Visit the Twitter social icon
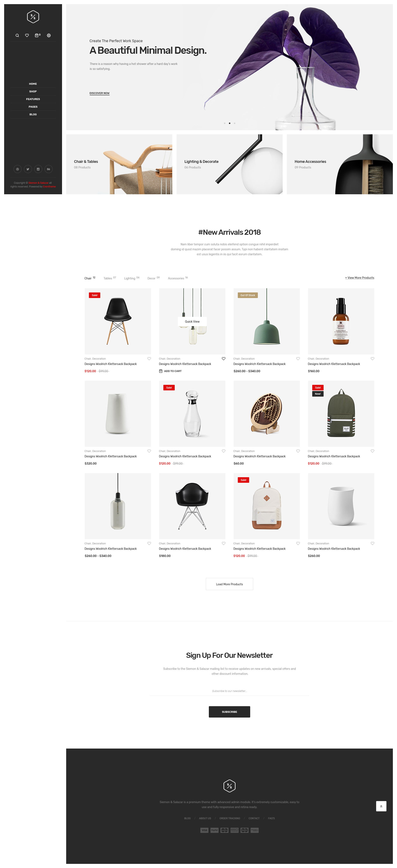The height and width of the screenshot is (868, 397). (x=28, y=169)
